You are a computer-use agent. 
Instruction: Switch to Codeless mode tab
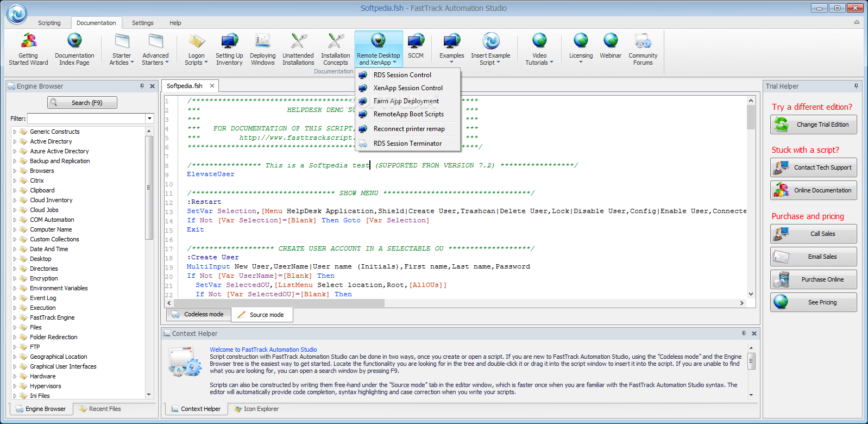coord(198,314)
